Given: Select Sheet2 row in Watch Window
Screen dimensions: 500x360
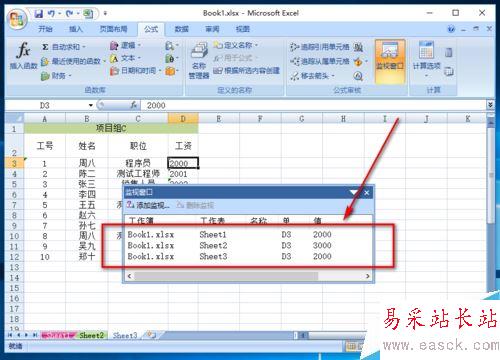Looking at the screenshot, I should 248,246.
